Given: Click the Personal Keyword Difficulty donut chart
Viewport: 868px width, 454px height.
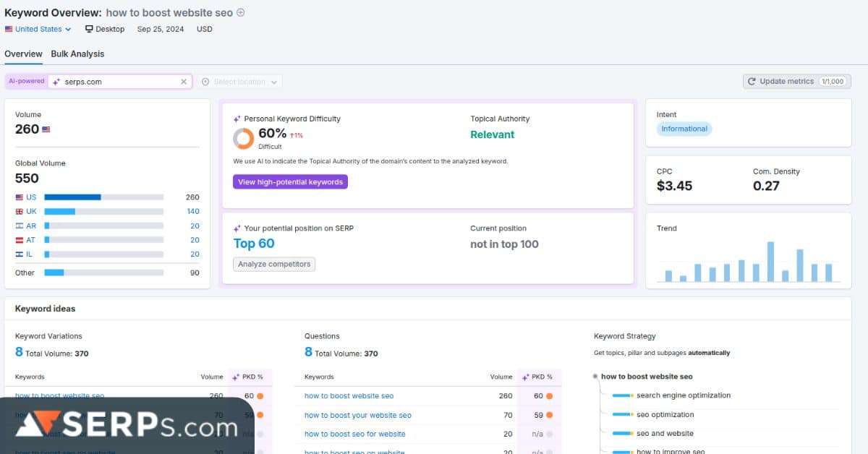Looking at the screenshot, I should (243, 138).
